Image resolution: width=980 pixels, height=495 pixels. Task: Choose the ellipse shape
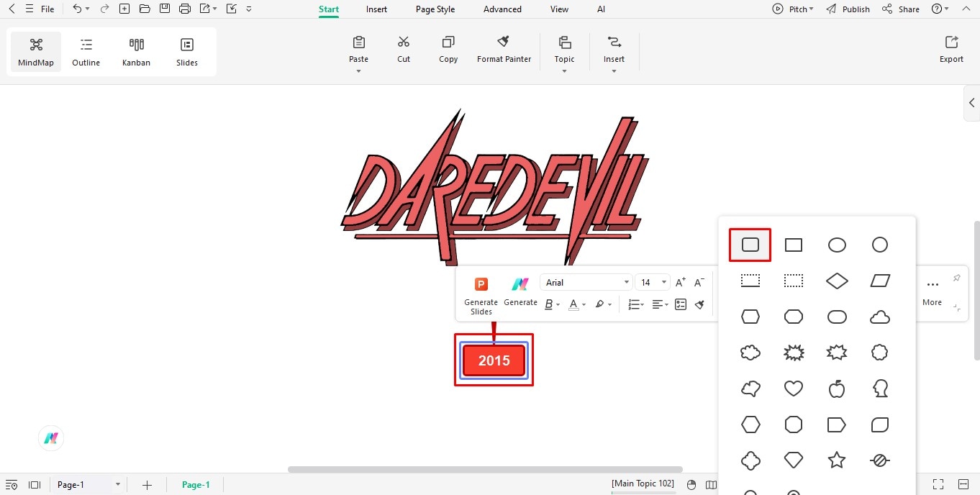837,245
